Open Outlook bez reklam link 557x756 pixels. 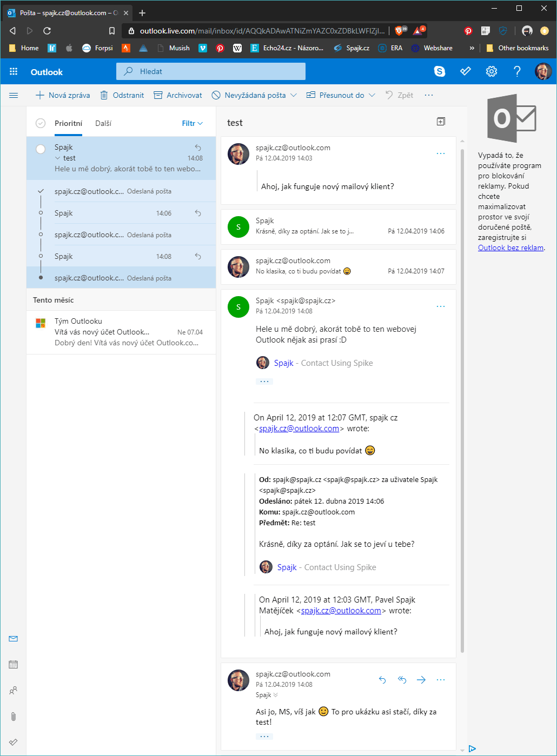[510, 247]
